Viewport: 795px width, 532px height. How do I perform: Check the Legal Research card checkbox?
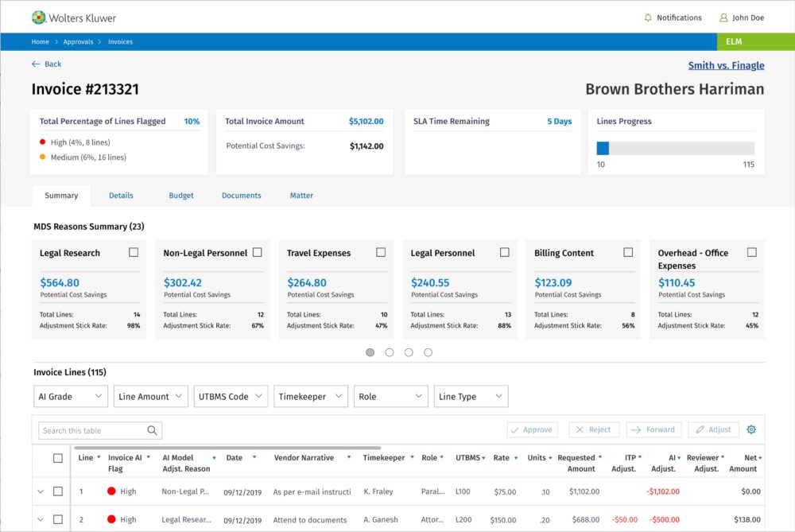point(134,252)
